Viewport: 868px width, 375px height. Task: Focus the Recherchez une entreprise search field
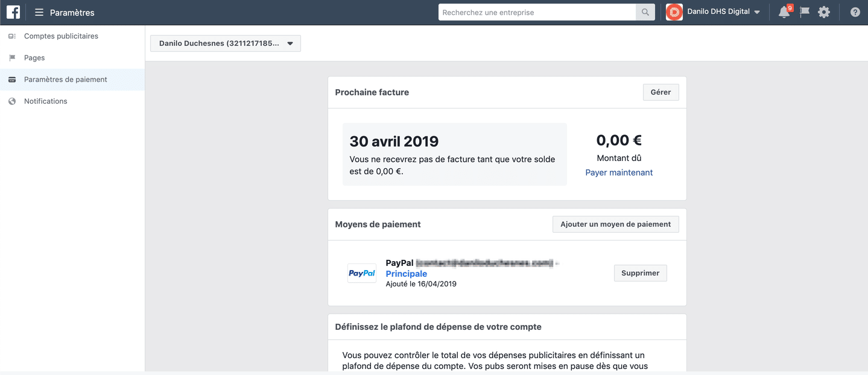[x=537, y=12]
